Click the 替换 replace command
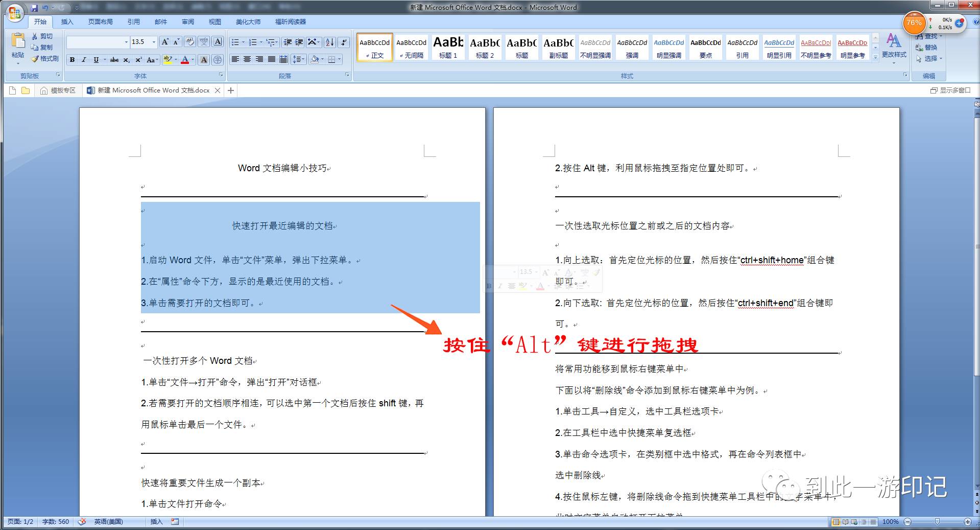 [x=926, y=48]
